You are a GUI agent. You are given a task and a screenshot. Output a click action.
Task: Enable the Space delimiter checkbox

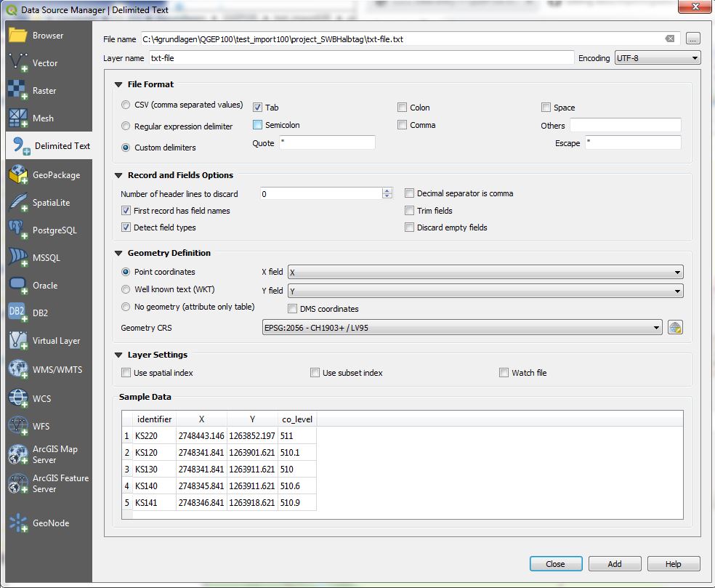pos(546,107)
